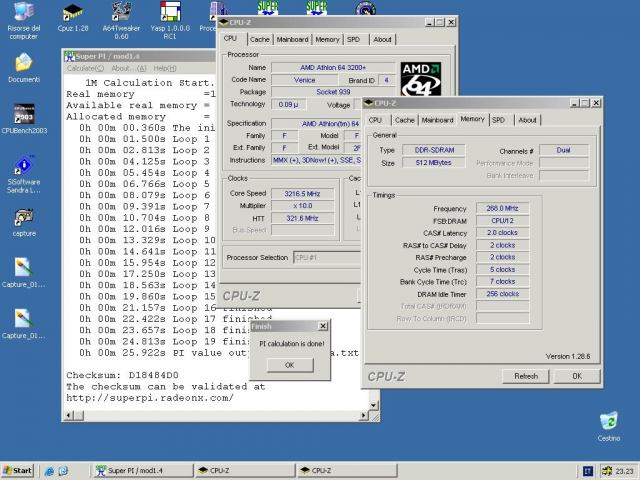Screen dimensions: 640x480
Task: Open Calculate(C) menu in Super PI
Action: point(85,68)
